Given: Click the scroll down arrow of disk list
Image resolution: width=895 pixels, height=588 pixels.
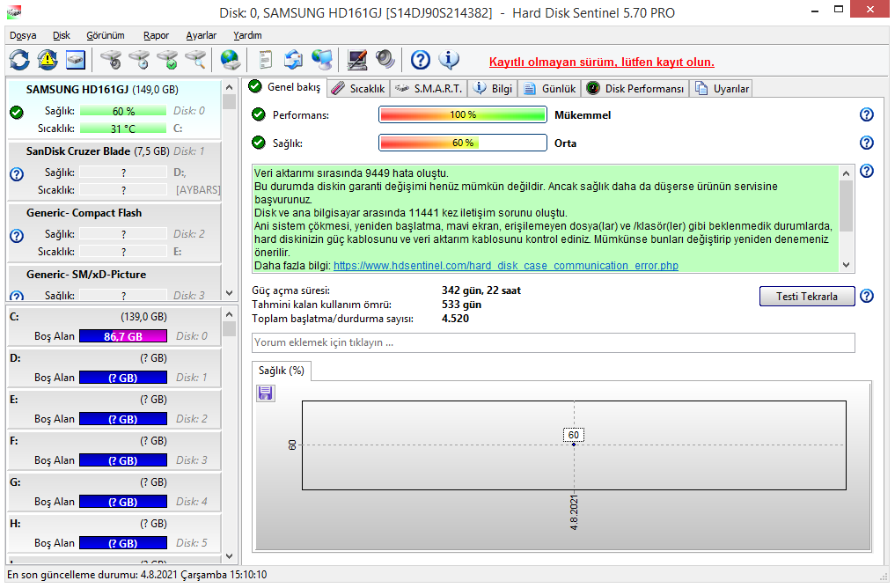Looking at the screenshot, I should [x=230, y=293].
